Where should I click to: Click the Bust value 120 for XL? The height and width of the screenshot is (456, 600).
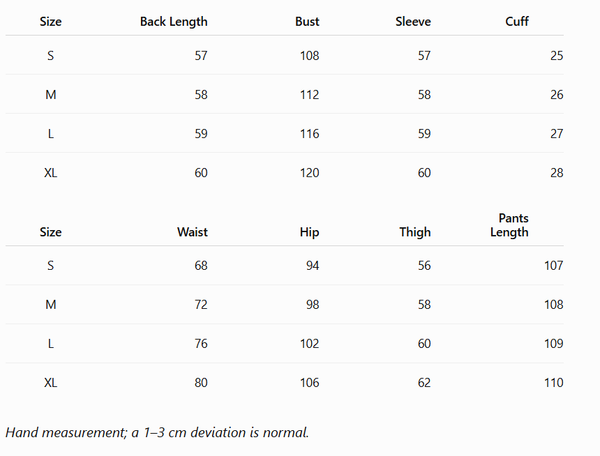click(310, 173)
